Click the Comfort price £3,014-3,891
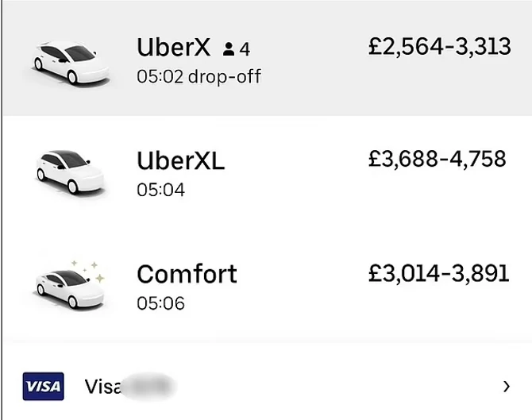 pyautogui.click(x=438, y=274)
